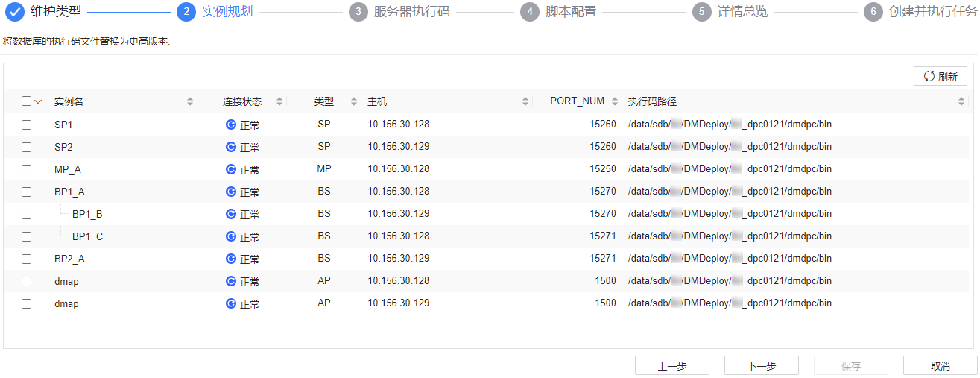Click instance name SP1

63,125
